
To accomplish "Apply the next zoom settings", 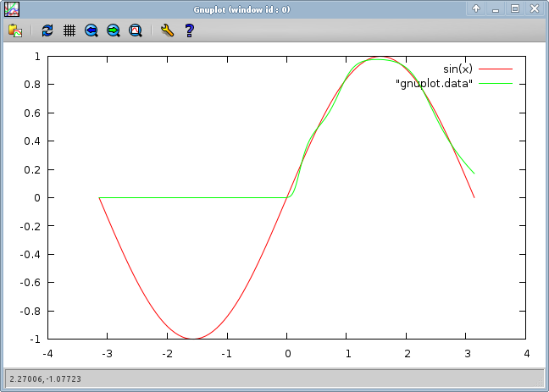I will (x=114, y=30).
